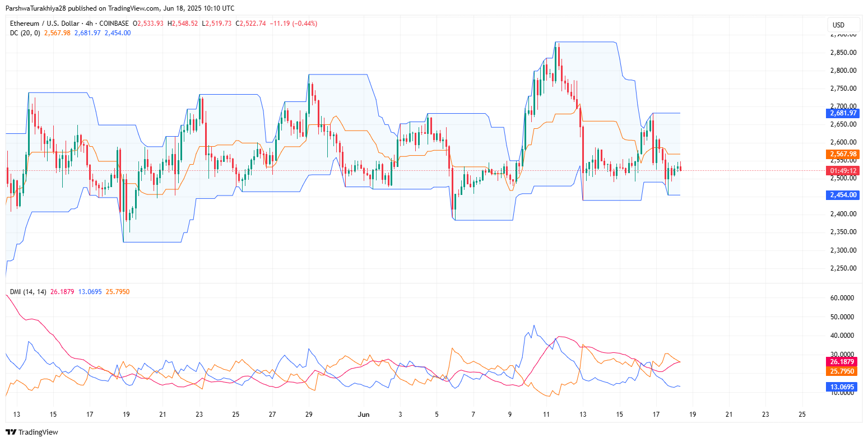Click the blue upper channel label 2,681.97
The width and height of the screenshot is (868, 442).
click(843, 114)
